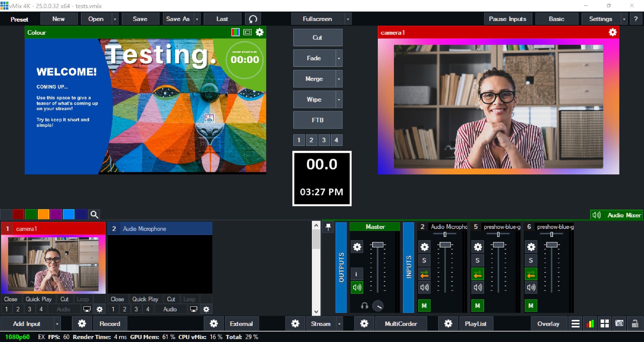Click the lock icon in bottom bar
Screen dimensions: 644x342
coord(635,323)
